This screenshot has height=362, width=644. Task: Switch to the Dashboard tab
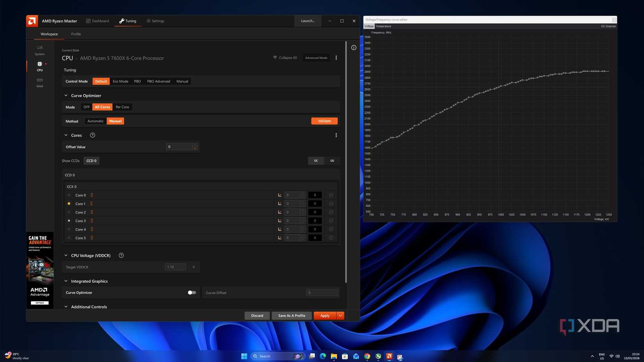click(x=98, y=21)
